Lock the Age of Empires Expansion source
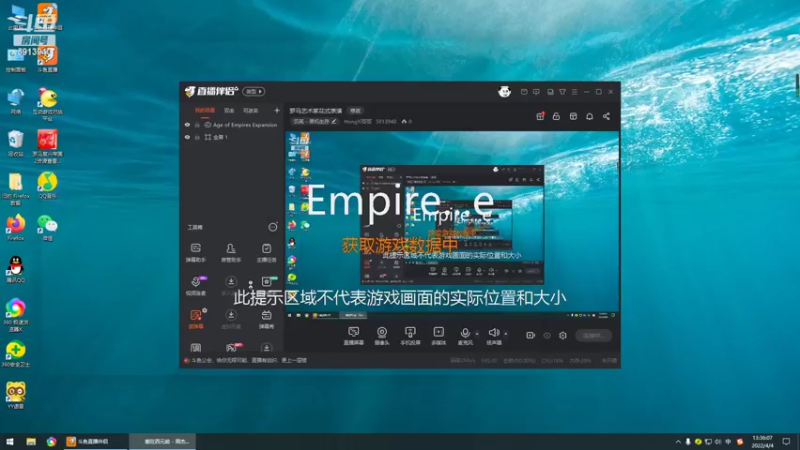Viewport: 800px width, 450px height. coord(197,125)
